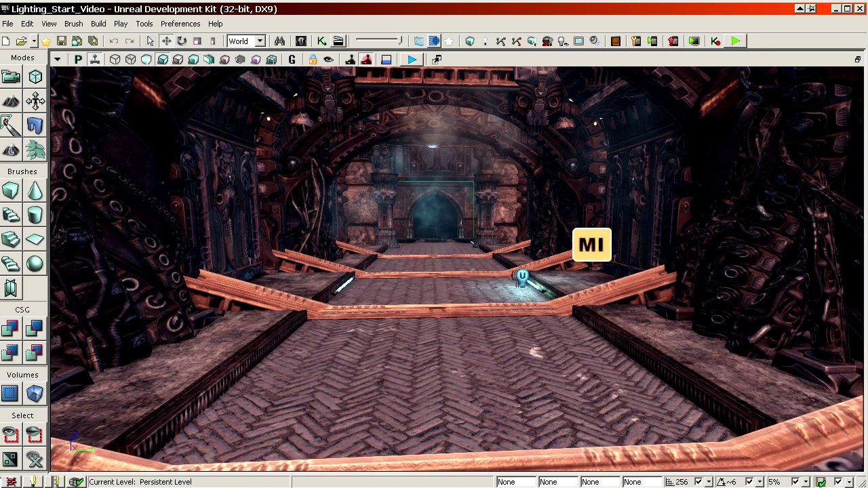Click Build Lighting lightbulb icon
The image size is (868, 488).
click(485, 41)
